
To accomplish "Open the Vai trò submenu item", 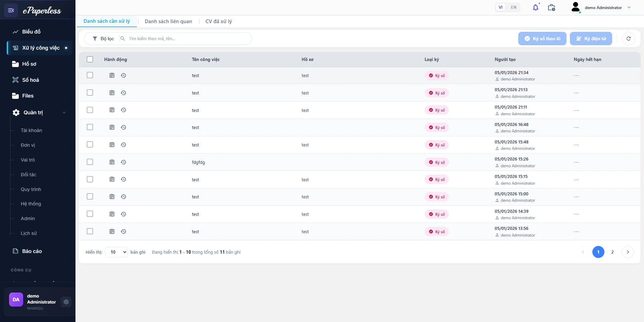I will click(28, 160).
